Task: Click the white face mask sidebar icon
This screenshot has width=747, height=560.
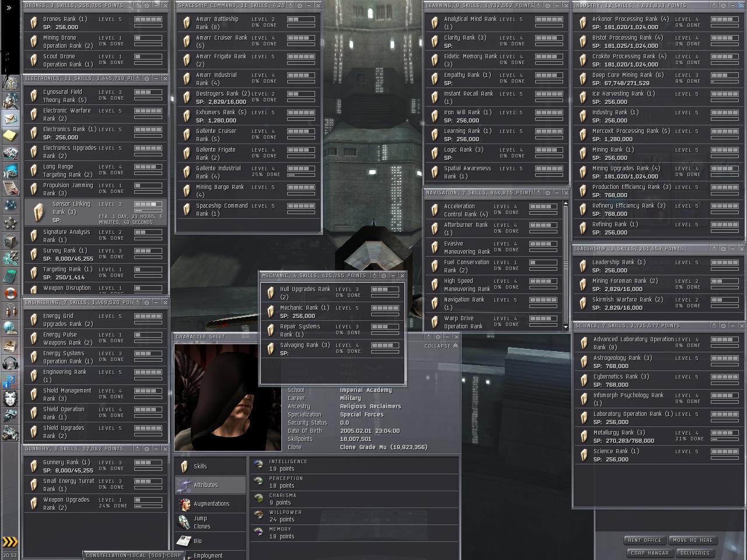Action: point(11,398)
